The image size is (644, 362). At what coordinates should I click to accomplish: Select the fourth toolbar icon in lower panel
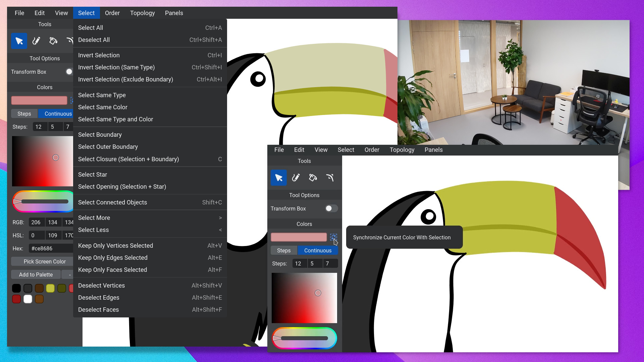pyautogui.click(x=330, y=178)
